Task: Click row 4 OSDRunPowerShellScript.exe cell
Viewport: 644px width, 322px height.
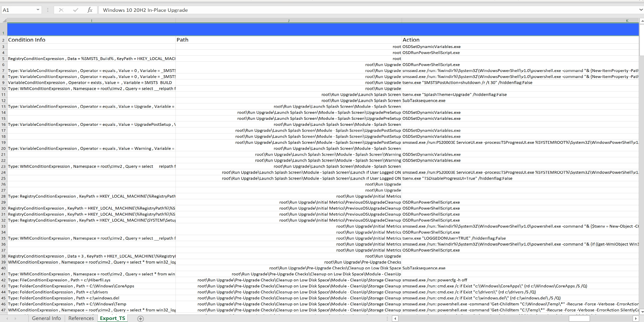Action: click(520, 52)
